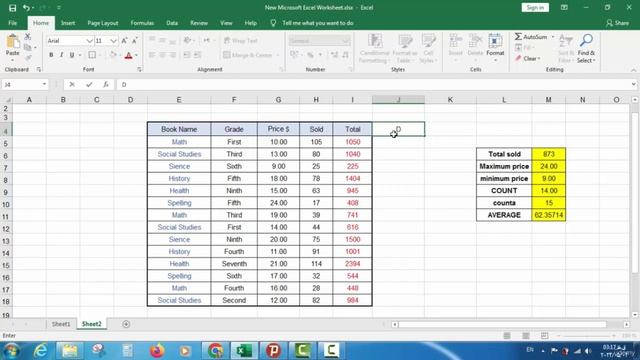Click the Insert Function fx icon
This screenshot has width=640, height=360.
tap(106, 84)
